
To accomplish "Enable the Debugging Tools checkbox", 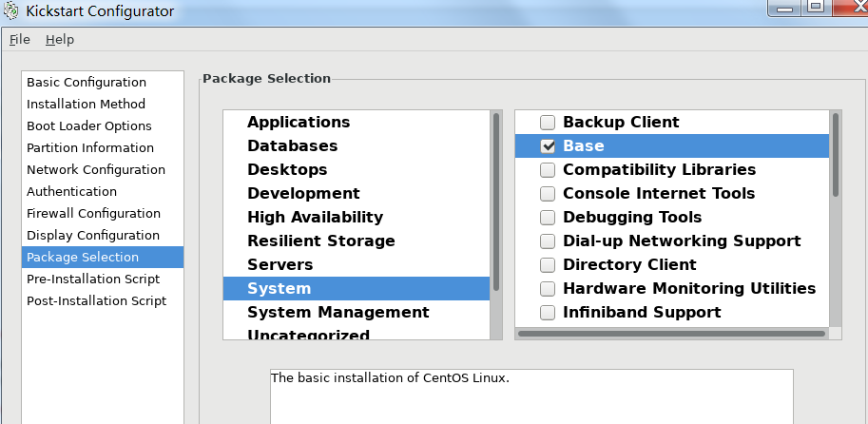I will point(548,217).
